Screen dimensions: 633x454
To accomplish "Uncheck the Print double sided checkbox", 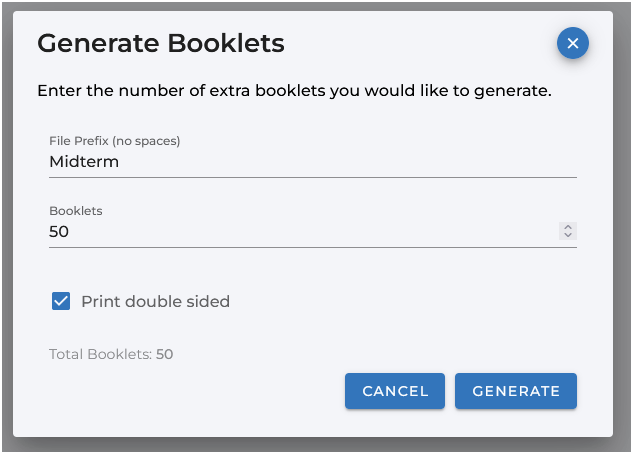I will coord(61,301).
